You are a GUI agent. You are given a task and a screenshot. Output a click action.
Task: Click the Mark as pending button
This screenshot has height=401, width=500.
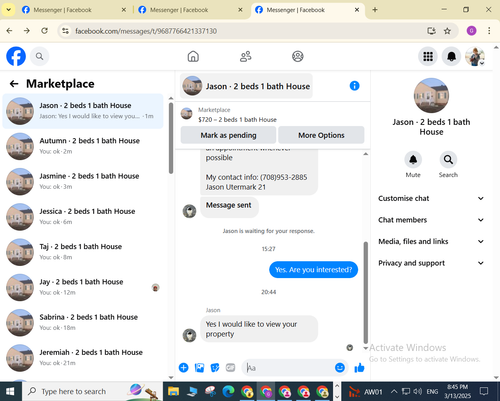click(x=228, y=135)
